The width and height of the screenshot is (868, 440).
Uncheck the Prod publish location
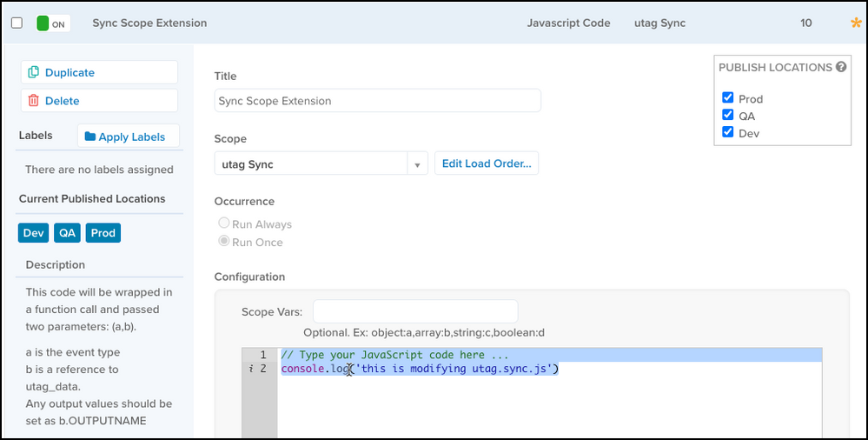(728, 98)
